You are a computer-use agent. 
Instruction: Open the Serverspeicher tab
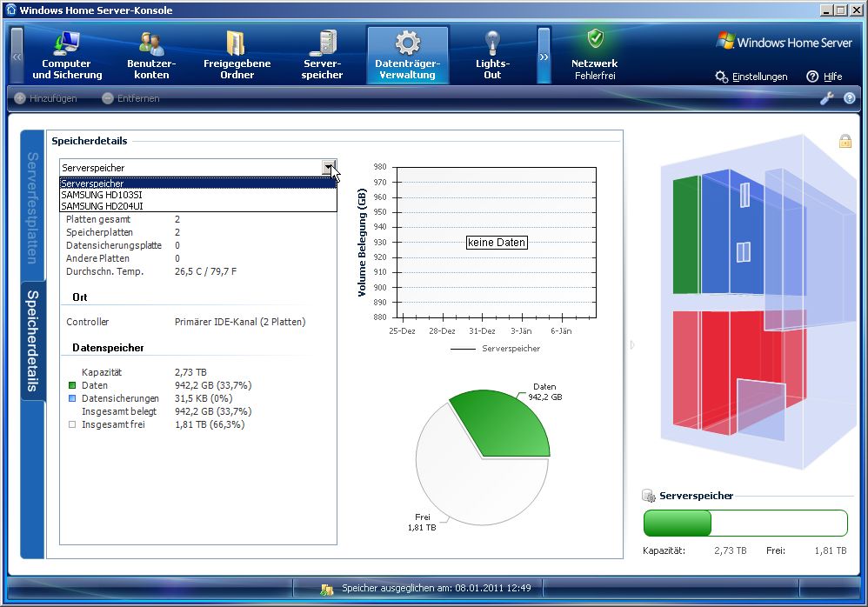(x=322, y=56)
